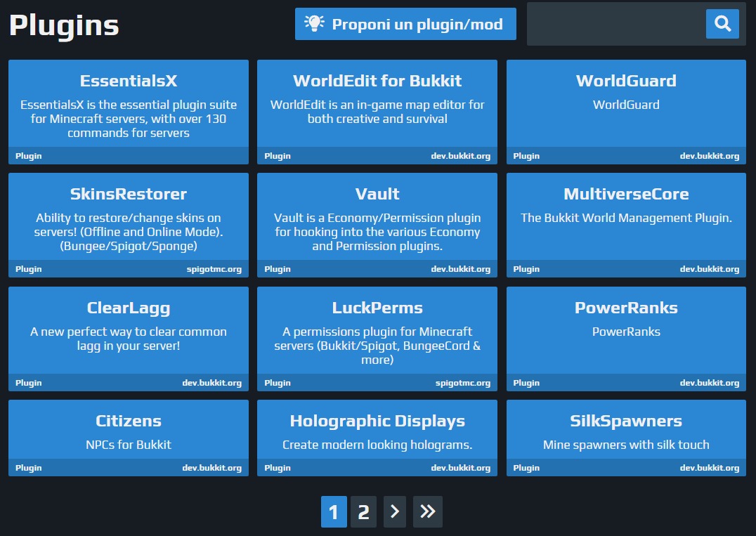Open the LuckPerms plugin title
Viewport: 756px width, 536px height.
377,308
